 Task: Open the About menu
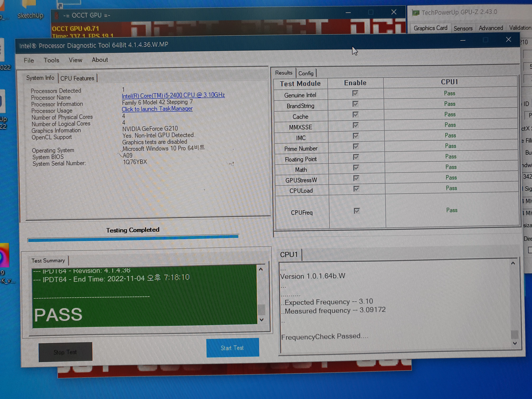pos(100,60)
